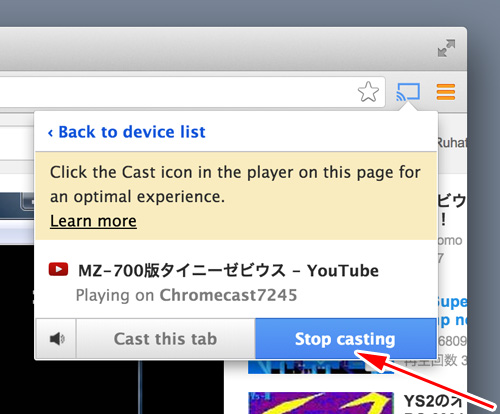The width and height of the screenshot is (500, 414).
Task: Open the YS2 related video thumbnail
Action: tap(321, 403)
